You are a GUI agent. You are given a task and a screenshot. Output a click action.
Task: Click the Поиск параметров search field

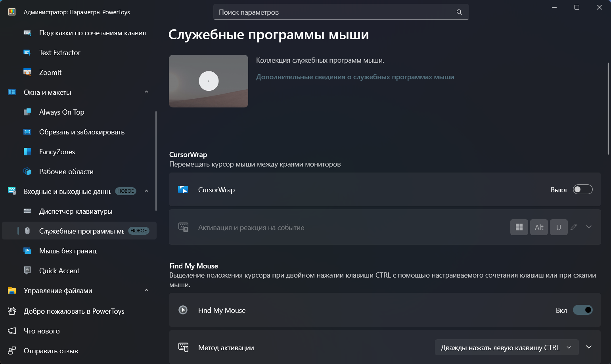pos(335,12)
